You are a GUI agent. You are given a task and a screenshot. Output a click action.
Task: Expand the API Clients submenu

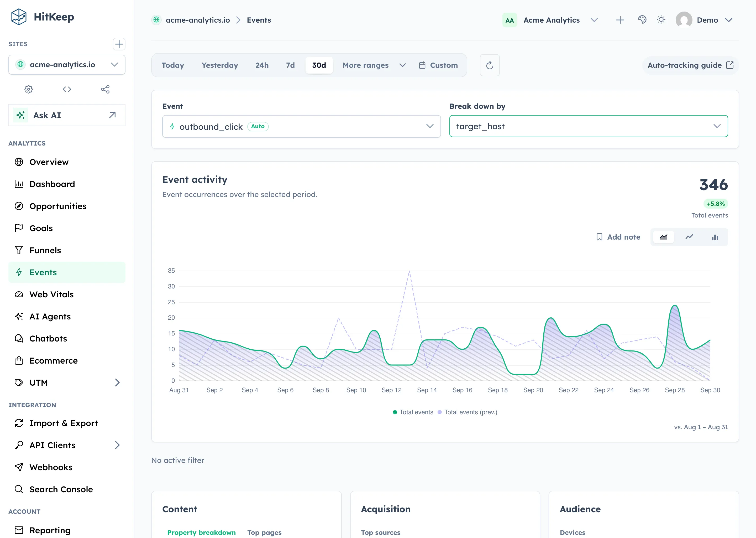pos(117,445)
